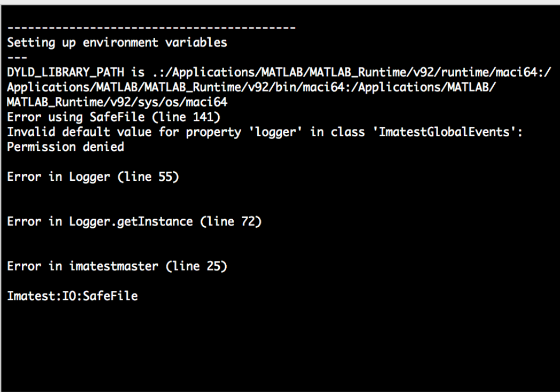This screenshot has width=560, height=392.
Task: Click the 'ImatestGlobalEvents' class name
Action: [x=444, y=132]
